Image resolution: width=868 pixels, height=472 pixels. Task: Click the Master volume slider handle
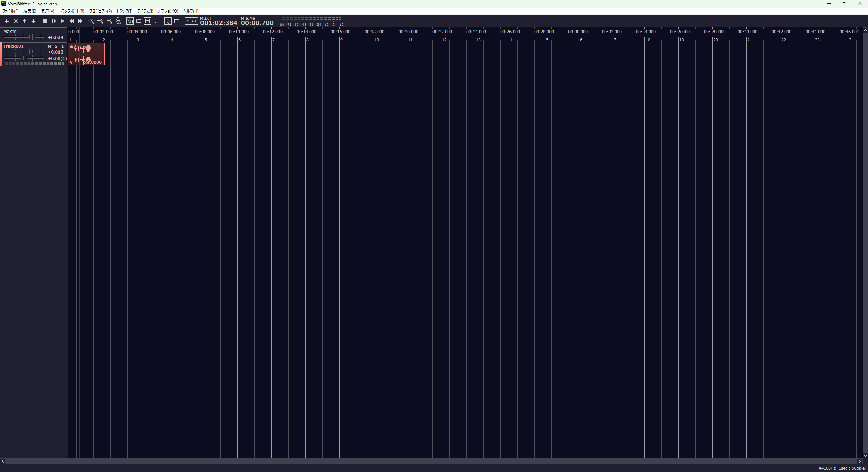[32, 37]
